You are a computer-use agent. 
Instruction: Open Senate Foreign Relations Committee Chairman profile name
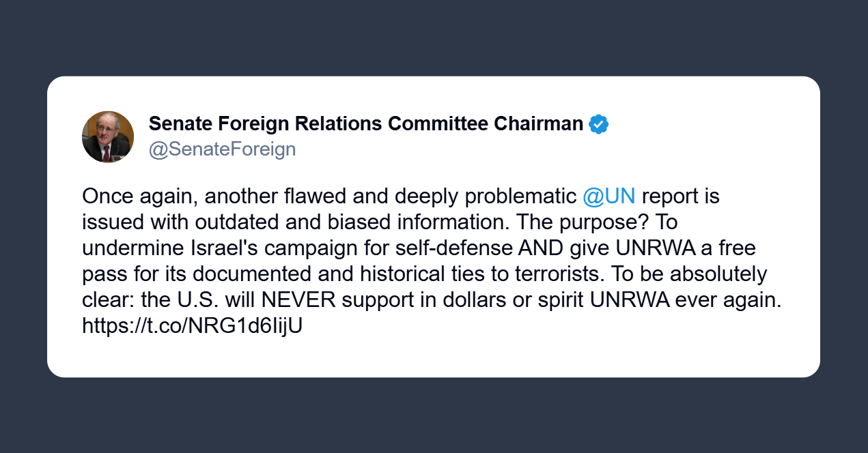(x=365, y=124)
